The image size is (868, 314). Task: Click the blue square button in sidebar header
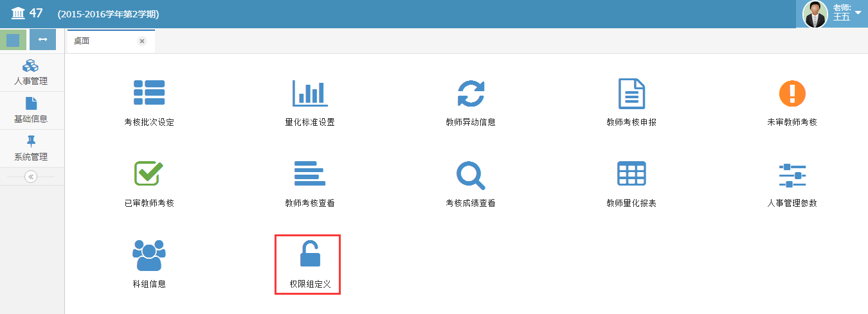[13, 40]
